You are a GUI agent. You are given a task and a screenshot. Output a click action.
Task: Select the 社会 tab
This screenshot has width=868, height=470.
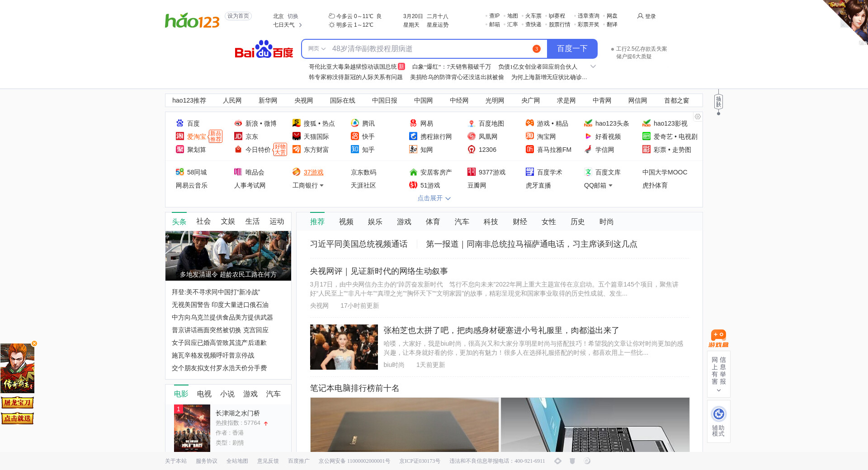[x=203, y=221]
